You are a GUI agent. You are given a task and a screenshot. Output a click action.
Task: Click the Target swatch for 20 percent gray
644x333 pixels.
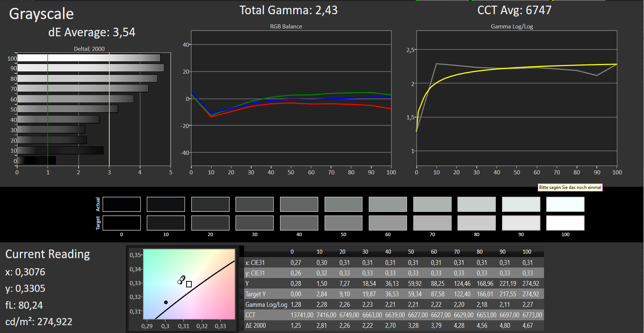coord(210,223)
